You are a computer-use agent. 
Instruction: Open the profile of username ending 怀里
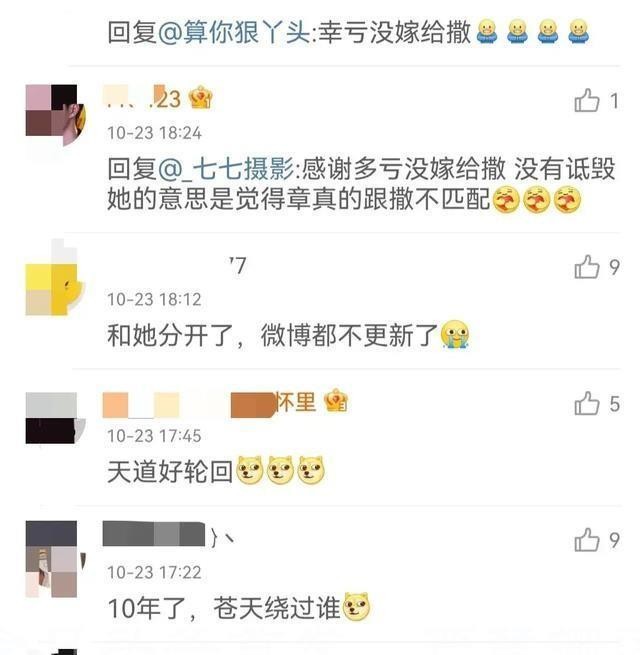point(210,403)
